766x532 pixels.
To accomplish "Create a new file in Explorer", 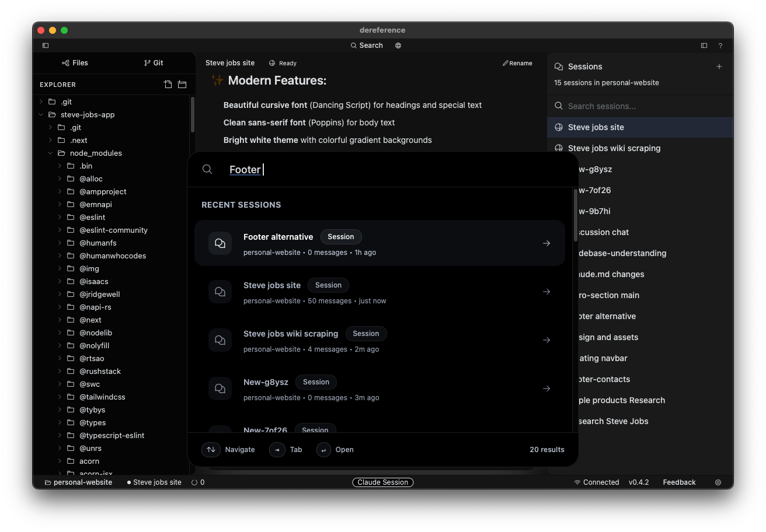I will click(x=168, y=85).
